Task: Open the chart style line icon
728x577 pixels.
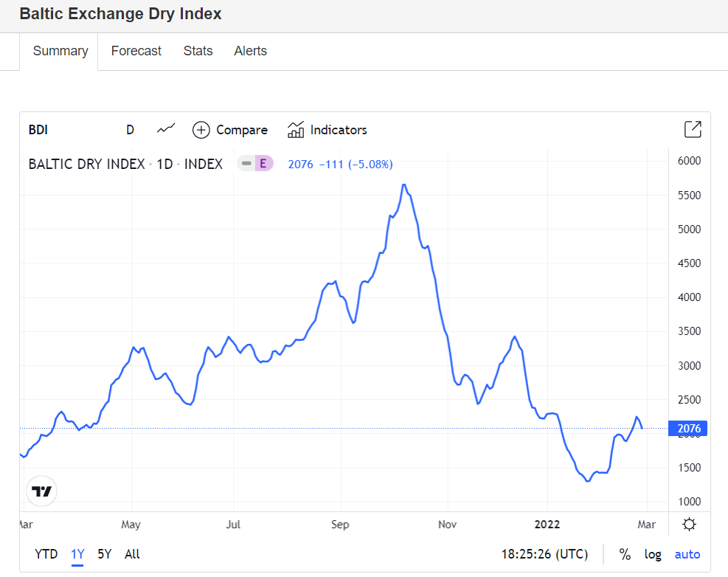Action: coord(166,130)
